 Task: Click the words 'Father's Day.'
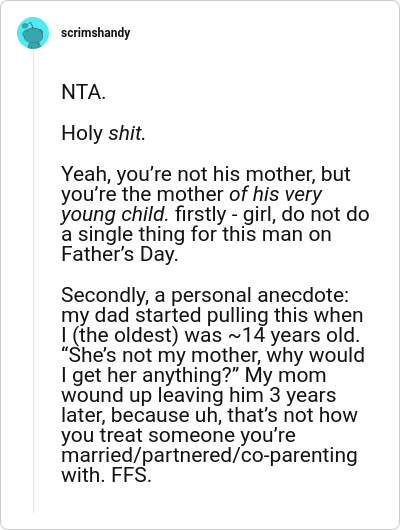tap(119, 254)
